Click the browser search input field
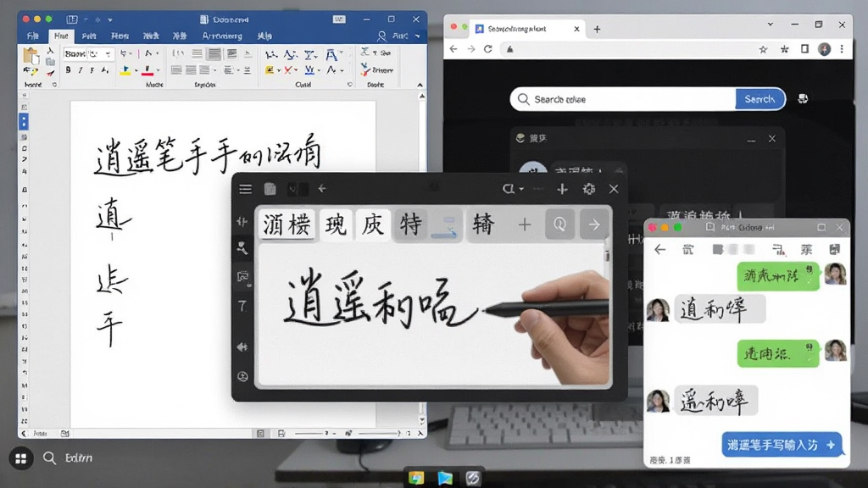Screen dimensions: 868x488 pos(623,99)
